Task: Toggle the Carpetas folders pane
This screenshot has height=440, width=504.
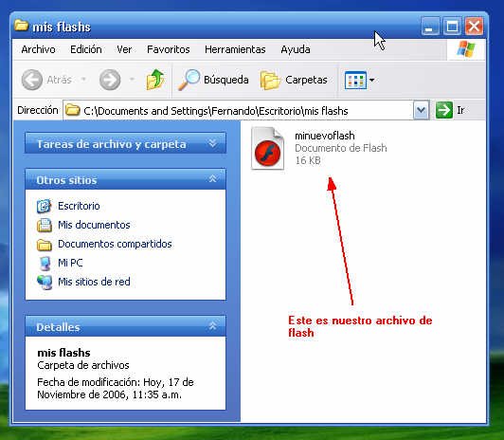Action: tap(294, 80)
